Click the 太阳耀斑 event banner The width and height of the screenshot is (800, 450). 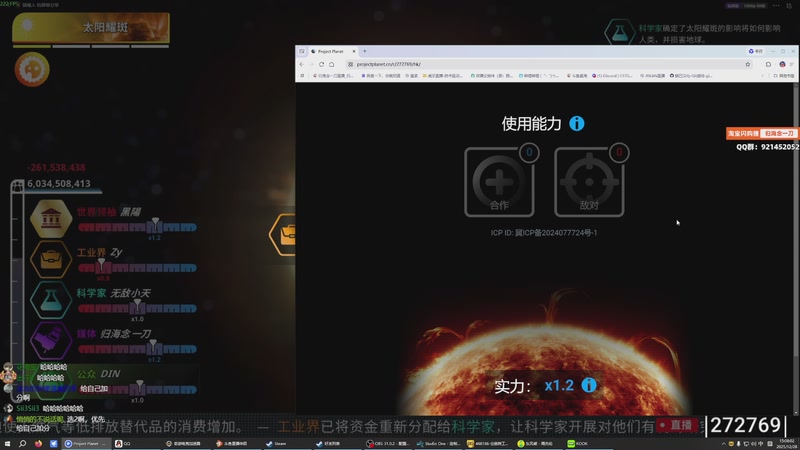pyautogui.click(x=91, y=27)
